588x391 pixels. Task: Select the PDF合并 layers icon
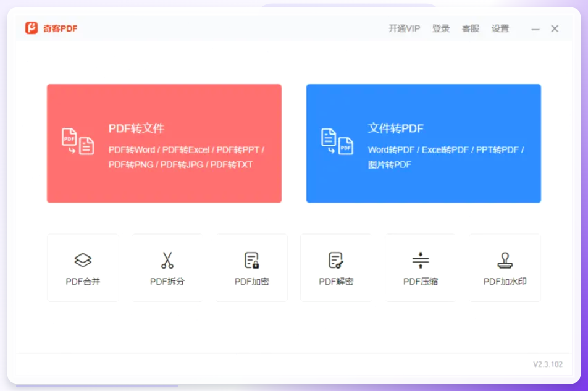click(83, 260)
